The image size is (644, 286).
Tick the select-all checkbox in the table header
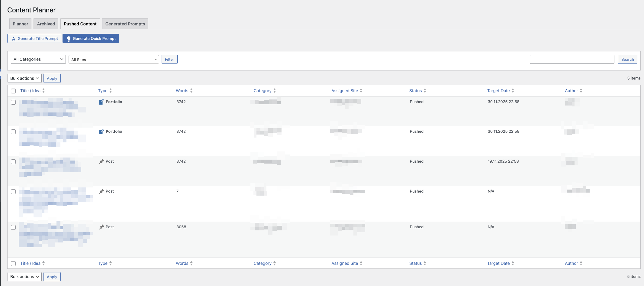click(13, 91)
